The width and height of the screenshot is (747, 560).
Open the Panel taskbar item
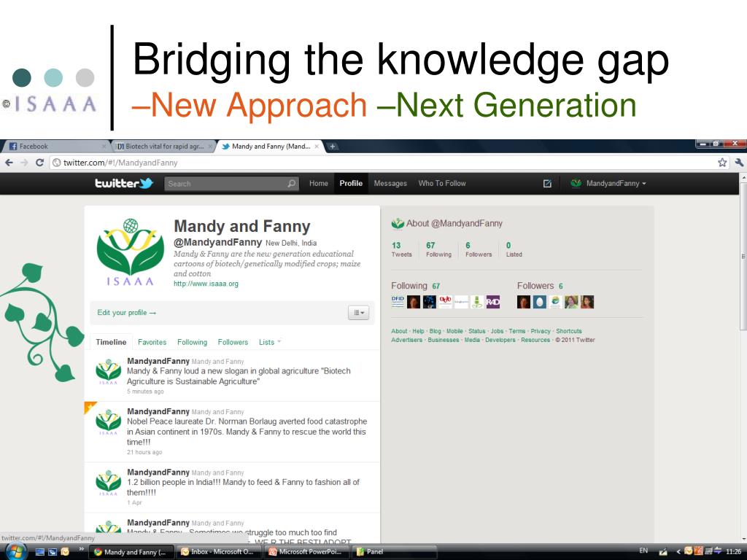coord(393,552)
